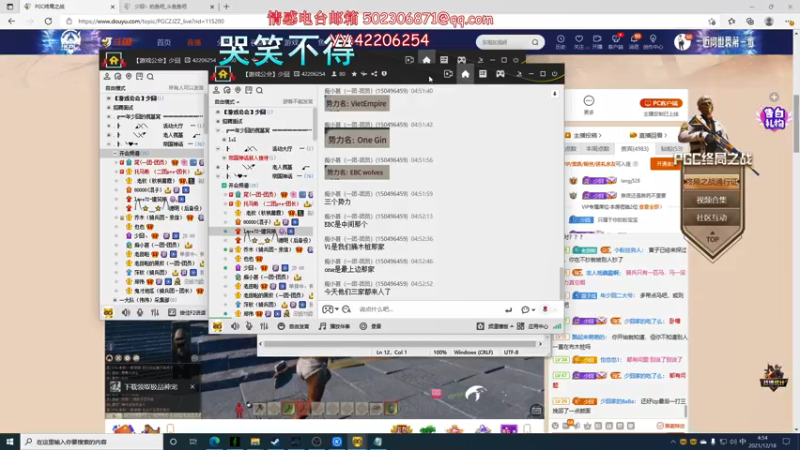Click the chat screenshot/search icon beside input box
This screenshot has height=450, width=800.
pyautogui.click(x=346, y=309)
